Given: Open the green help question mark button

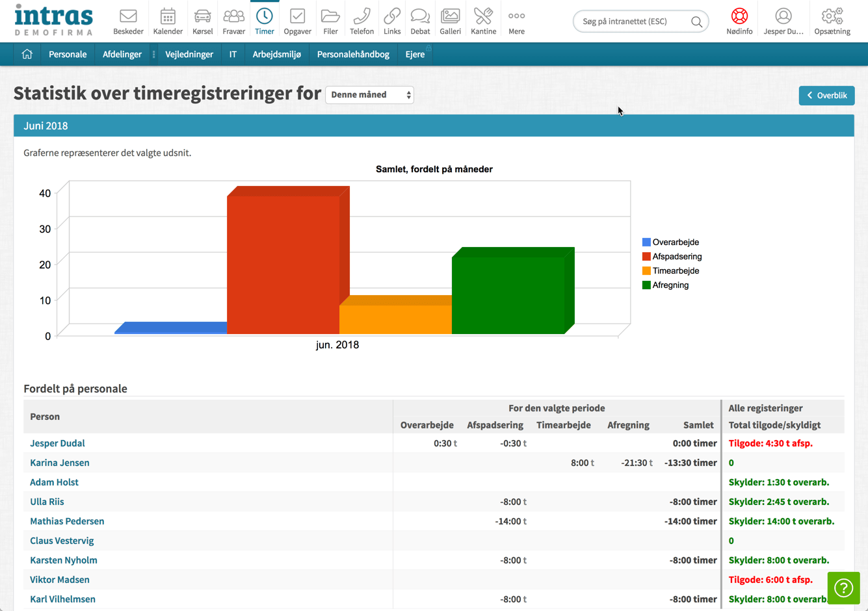Looking at the screenshot, I should coord(843,588).
